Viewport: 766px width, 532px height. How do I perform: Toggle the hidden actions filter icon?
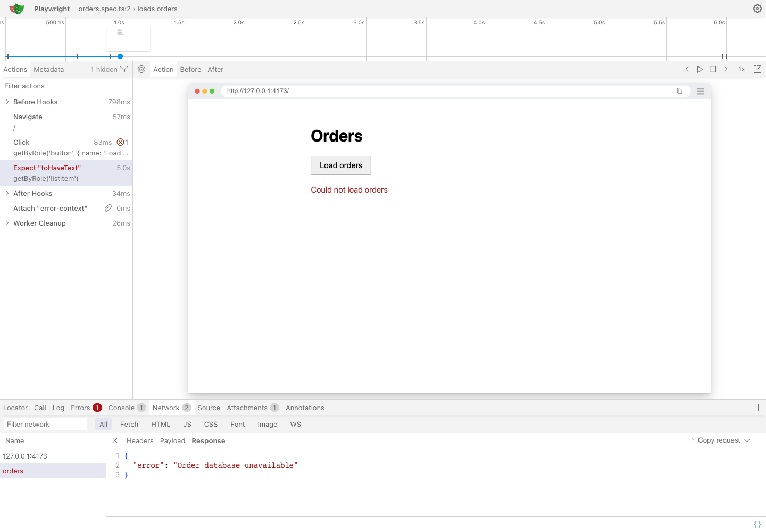click(x=124, y=69)
